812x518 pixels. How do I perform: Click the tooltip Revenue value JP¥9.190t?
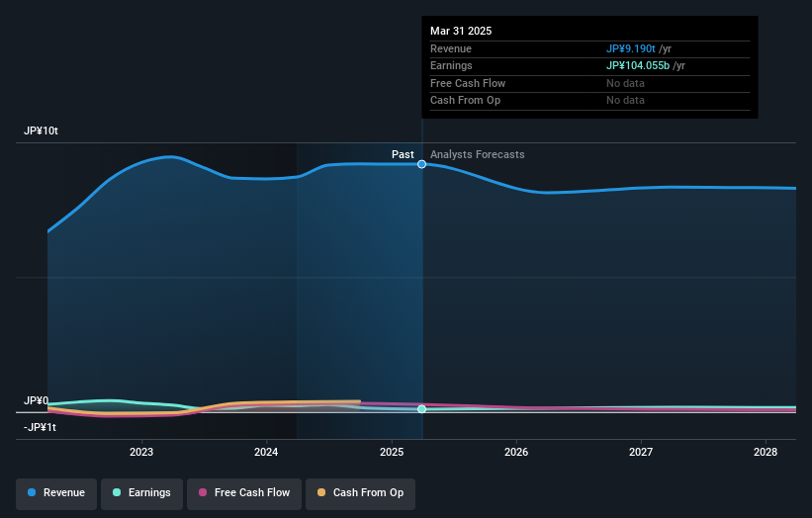click(631, 48)
